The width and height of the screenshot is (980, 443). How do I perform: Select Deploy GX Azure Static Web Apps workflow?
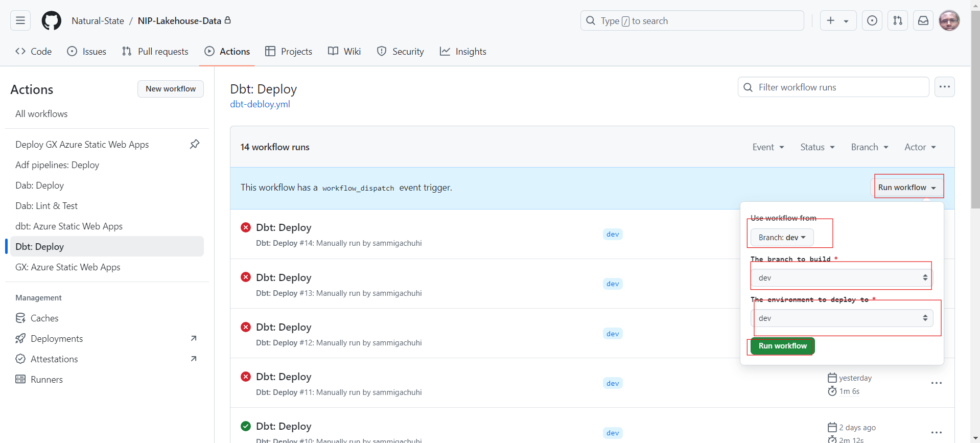pos(82,145)
